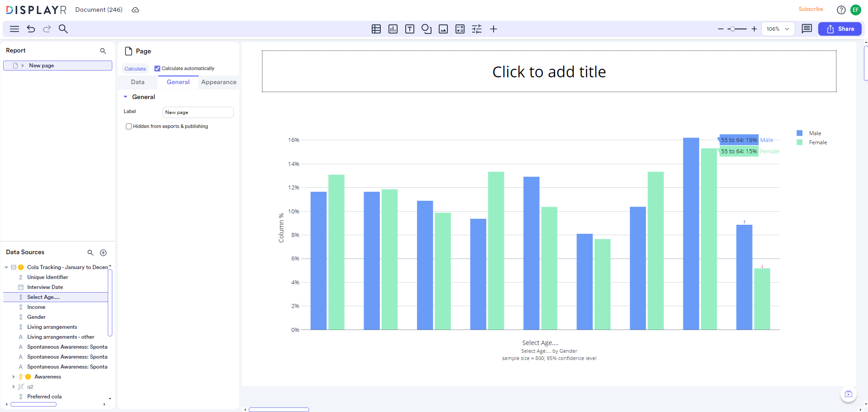Click the Share button
Viewport: 868px width, 412px height.
pos(840,29)
